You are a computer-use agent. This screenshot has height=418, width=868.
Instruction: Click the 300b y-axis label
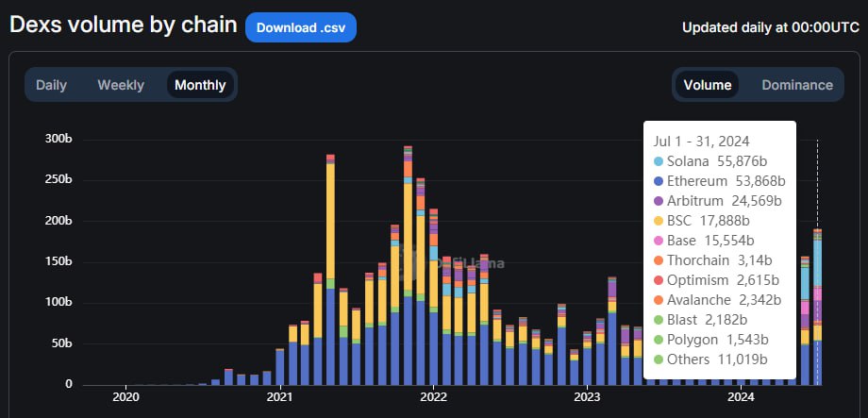(x=58, y=139)
